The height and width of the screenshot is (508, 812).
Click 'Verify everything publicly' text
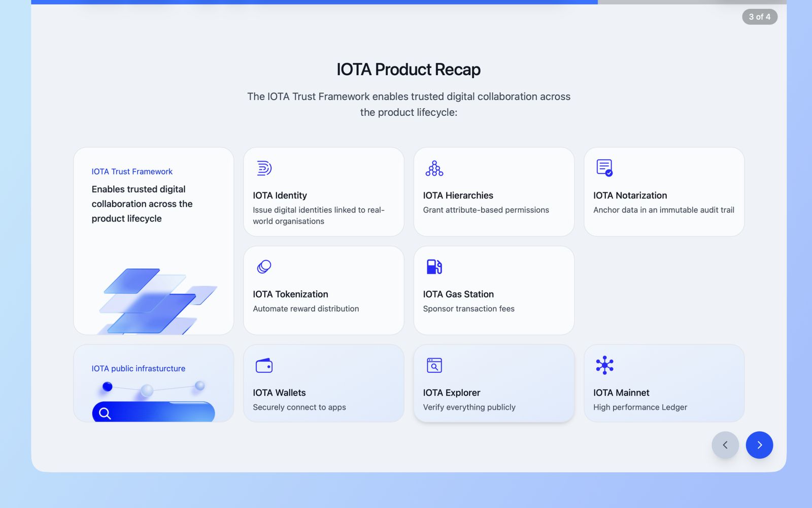tap(469, 407)
